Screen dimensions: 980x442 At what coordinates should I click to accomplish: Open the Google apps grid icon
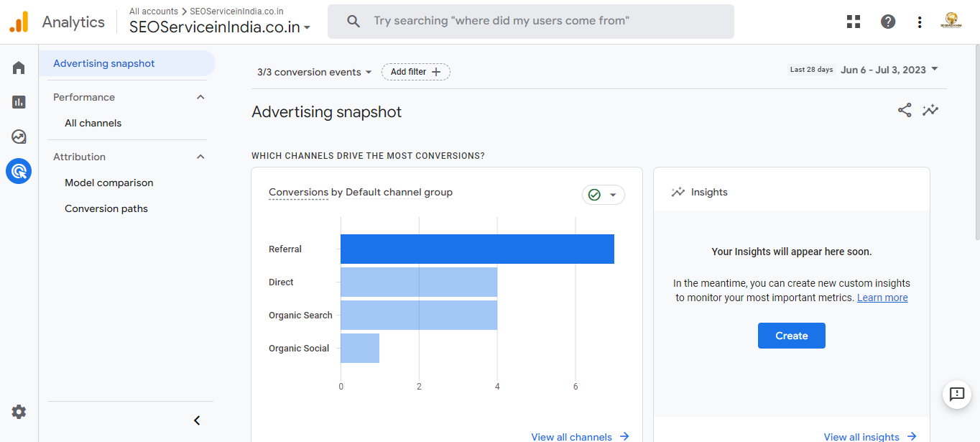(854, 22)
